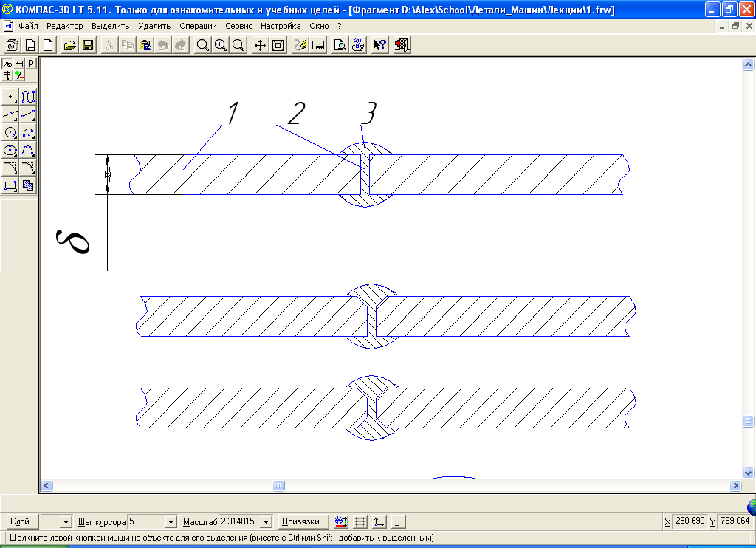Image resolution: width=756 pixels, height=548 pixels.
Task: Click the Слой... button
Action: [x=23, y=521]
